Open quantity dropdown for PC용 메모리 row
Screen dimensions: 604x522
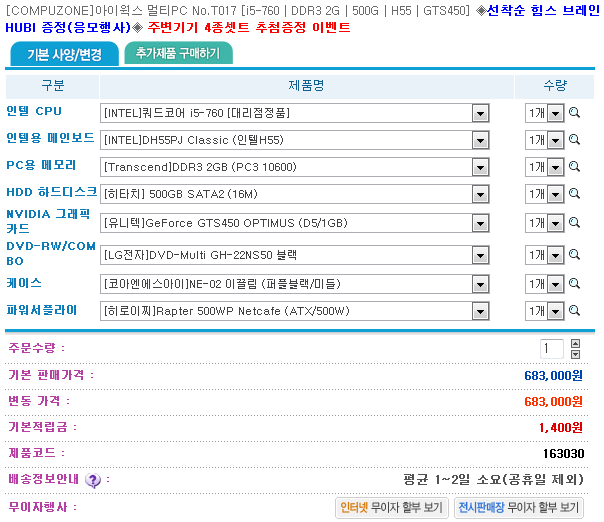pyautogui.click(x=545, y=167)
